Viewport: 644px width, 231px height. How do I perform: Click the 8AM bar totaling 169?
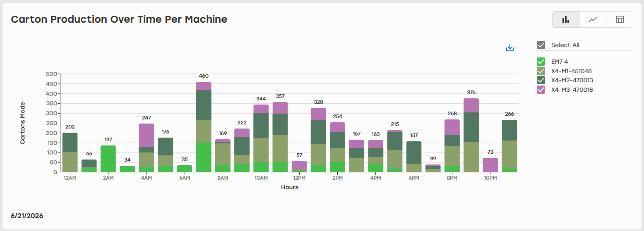pos(223,156)
